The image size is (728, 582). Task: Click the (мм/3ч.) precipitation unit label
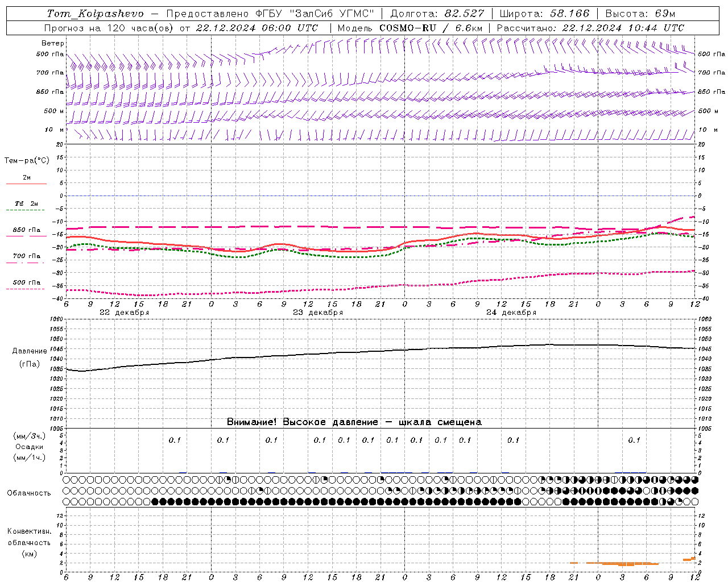29,436
